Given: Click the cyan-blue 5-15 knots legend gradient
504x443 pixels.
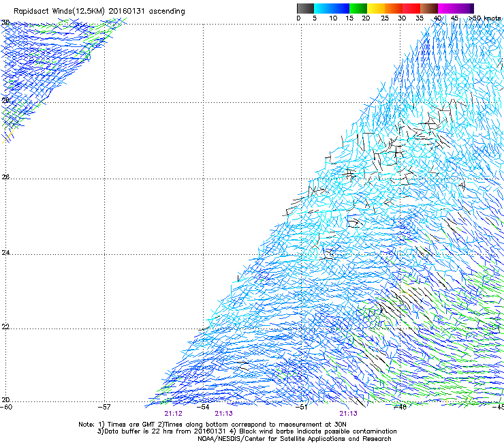Looking at the screenshot, I should pos(332,8).
